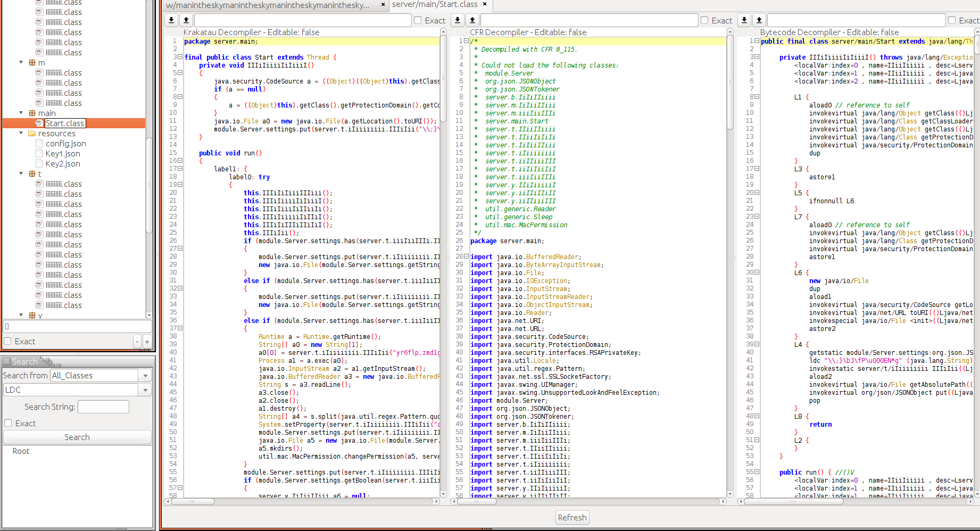This screenshot has width=980, height=531.
Task: Click the minus collapse-tree button
Action: (x=137, y=341)
